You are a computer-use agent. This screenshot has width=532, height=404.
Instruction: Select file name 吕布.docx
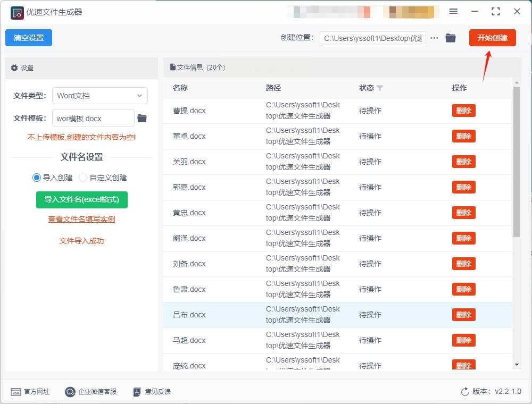tap(189, 315)
